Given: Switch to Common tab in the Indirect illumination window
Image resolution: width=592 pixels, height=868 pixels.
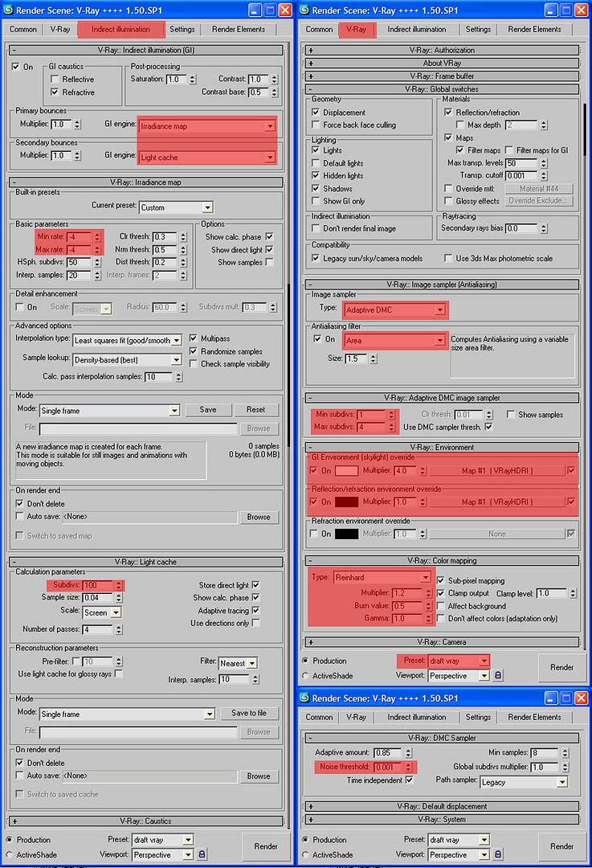Looking at the screenshot, I should click(23, 30).
